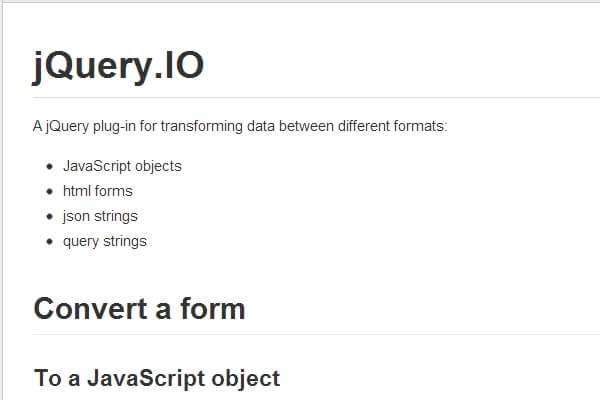Click the jQuery.IO main heading

pos(118,66)
